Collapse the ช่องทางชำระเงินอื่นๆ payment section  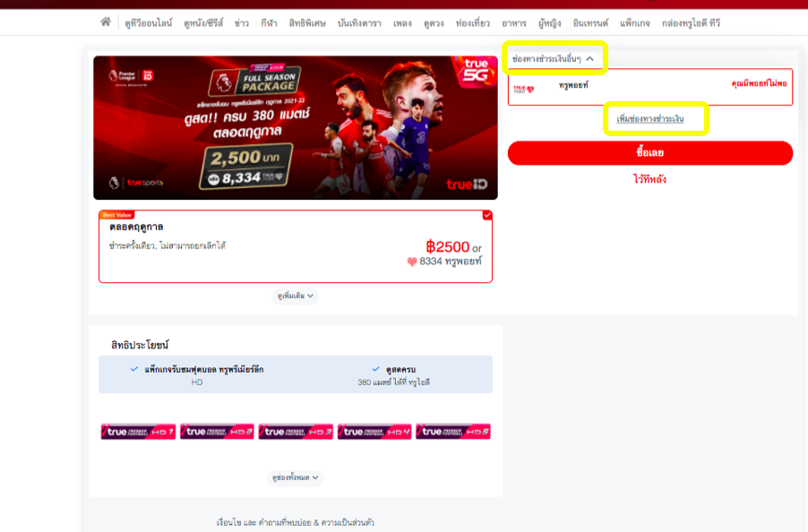click(553, 59)
